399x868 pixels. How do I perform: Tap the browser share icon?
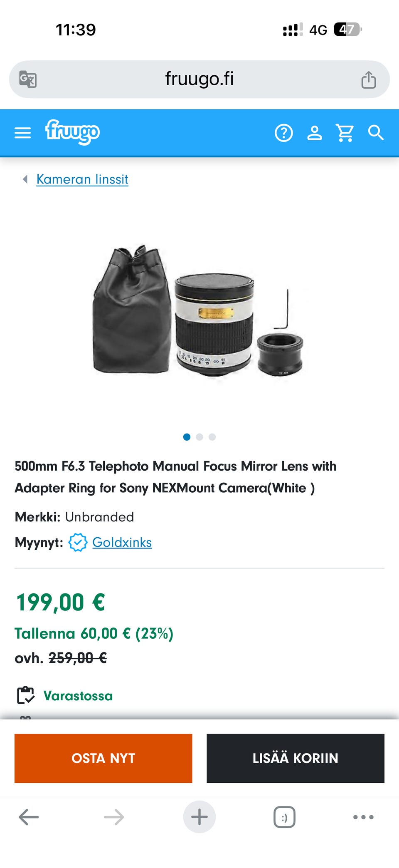pos(369,79)
